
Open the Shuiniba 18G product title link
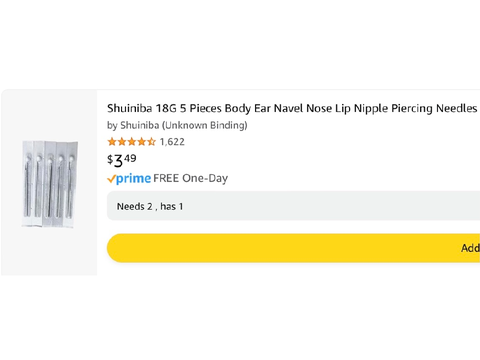(x=293, y=108)
